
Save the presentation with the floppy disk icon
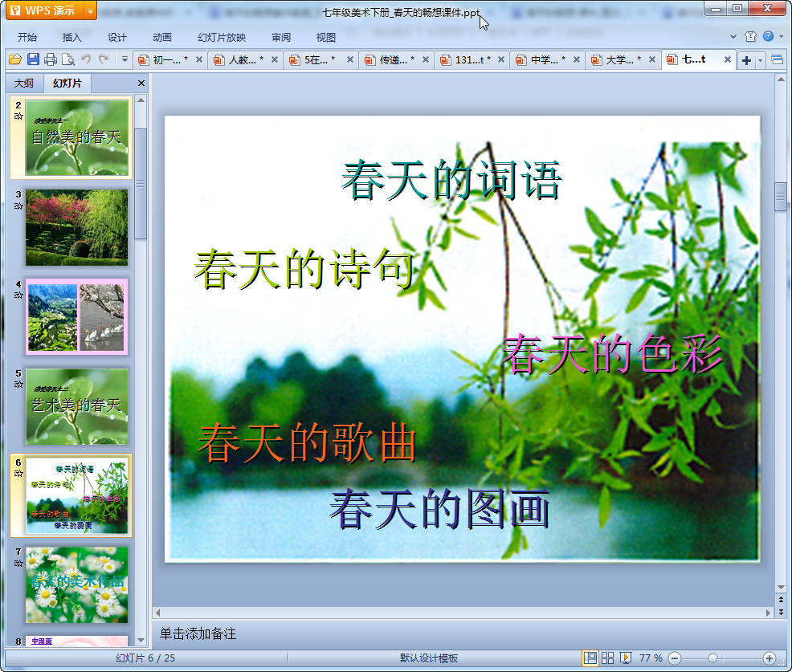[x=34, y=59]
